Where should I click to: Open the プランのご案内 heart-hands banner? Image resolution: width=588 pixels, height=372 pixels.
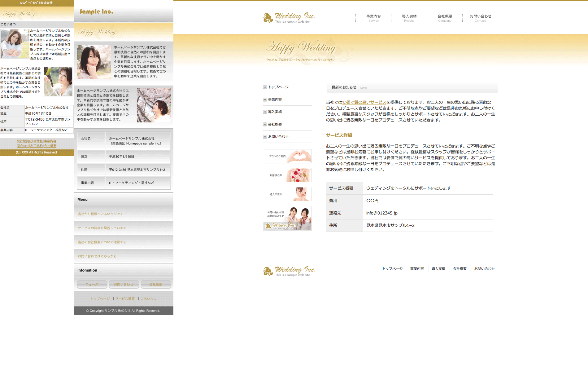(x=287, y=156)
